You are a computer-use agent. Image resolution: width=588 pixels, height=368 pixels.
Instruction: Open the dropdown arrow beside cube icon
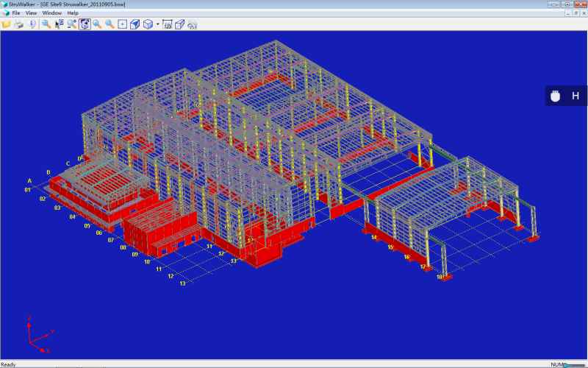(x=157, y=24)
